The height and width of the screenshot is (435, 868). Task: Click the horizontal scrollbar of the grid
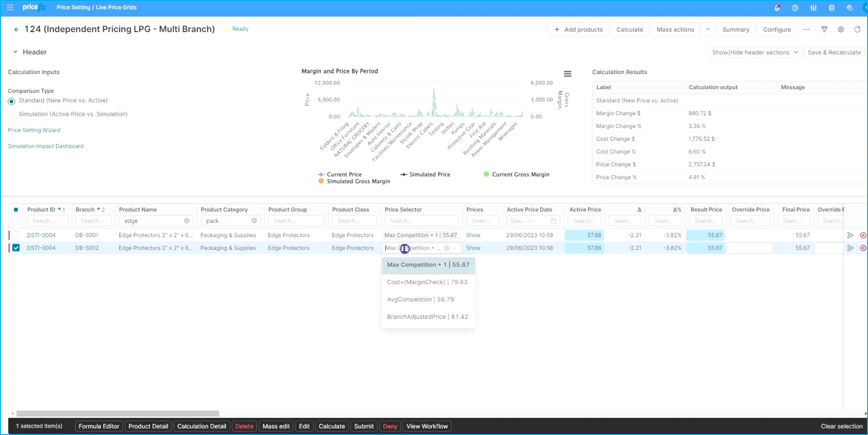(x=118, y=413)
